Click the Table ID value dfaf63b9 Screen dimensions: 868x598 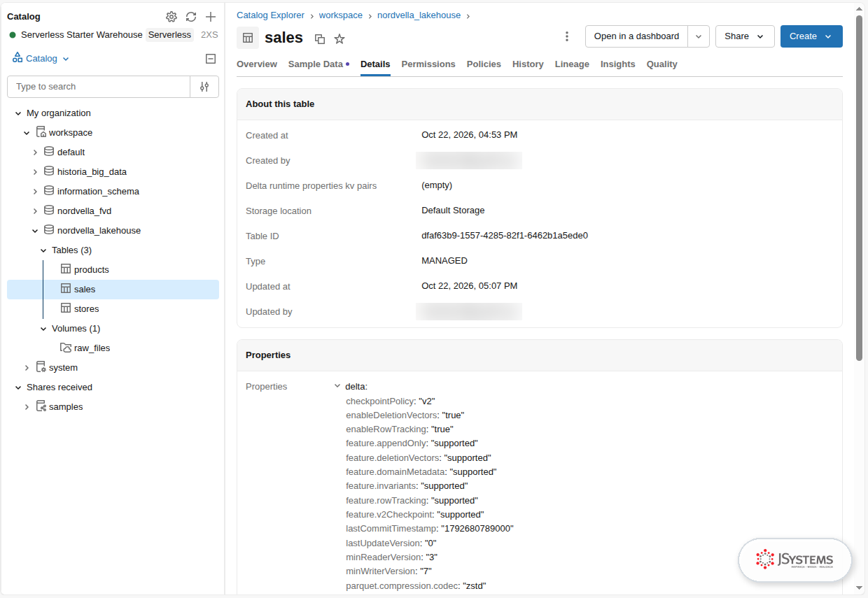505,236
